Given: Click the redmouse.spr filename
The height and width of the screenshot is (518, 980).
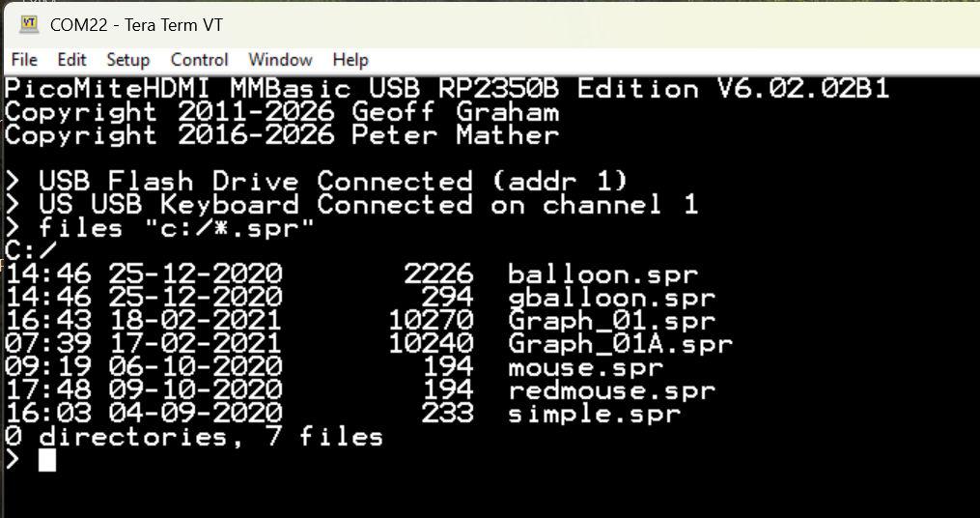Looking at the screenshot, I should pyautogui.click(x=611, y=390).
